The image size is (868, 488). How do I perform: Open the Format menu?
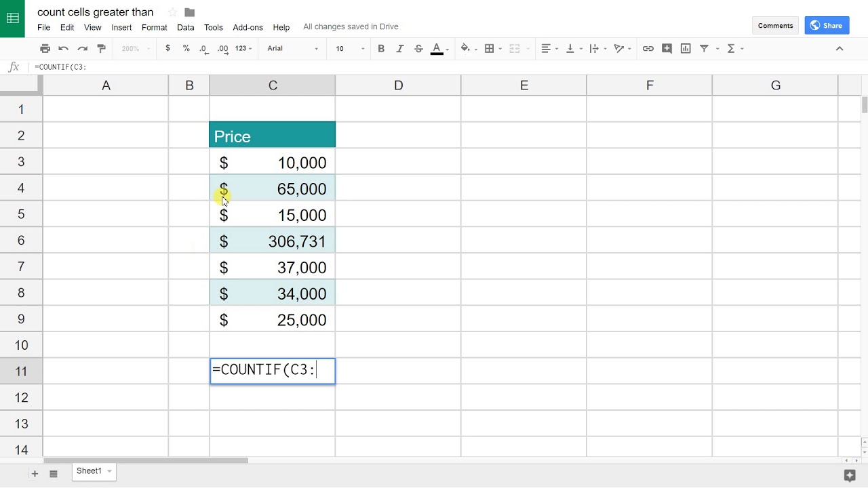pos(155,27)
